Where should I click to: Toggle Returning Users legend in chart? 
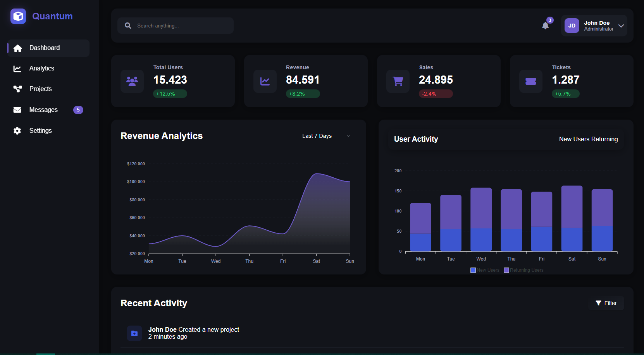coord(523,270)
